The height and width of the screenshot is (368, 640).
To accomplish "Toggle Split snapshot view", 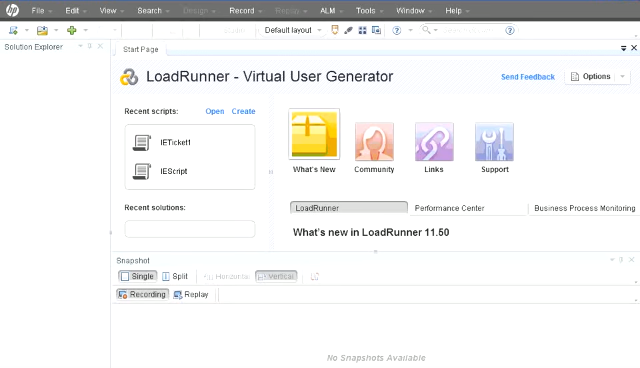I will point(175,276).
